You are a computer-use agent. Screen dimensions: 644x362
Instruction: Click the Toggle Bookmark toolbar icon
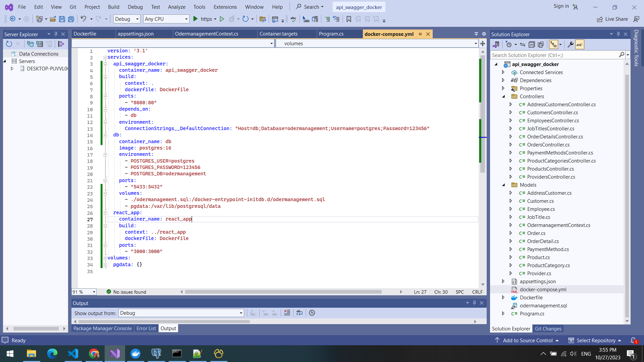coord(349,19)
